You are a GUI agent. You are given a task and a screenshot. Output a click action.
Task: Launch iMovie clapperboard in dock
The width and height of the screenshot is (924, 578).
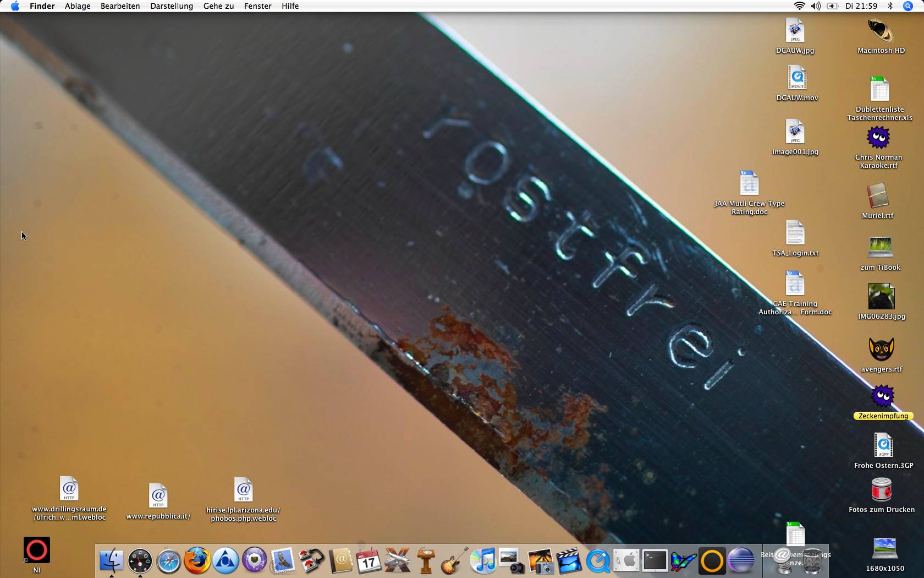click(569, 561)
